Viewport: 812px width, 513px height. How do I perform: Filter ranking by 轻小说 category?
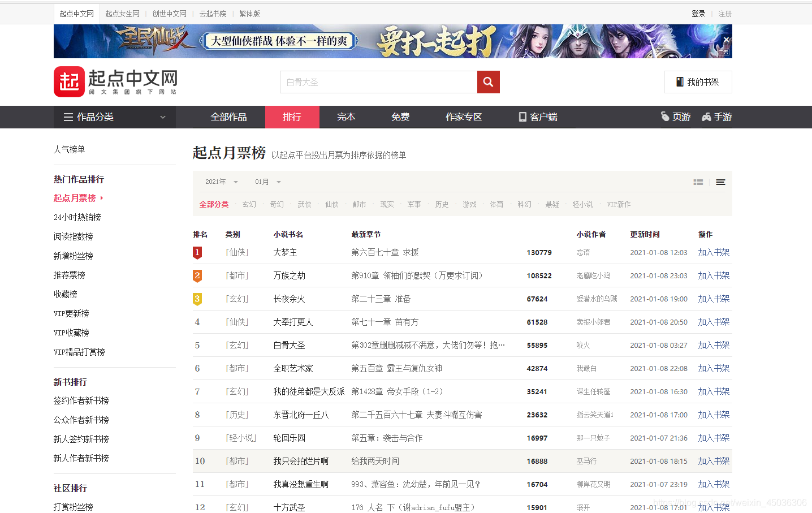(x=582, y=204)
